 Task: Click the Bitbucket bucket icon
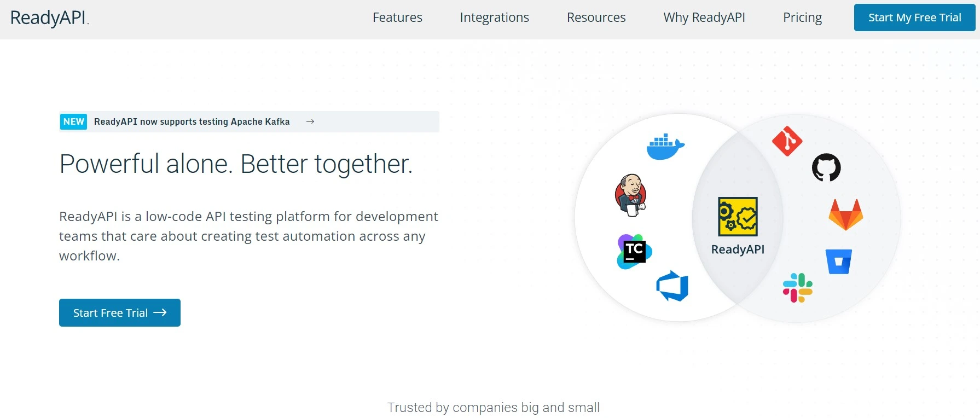tap(838, 262)
